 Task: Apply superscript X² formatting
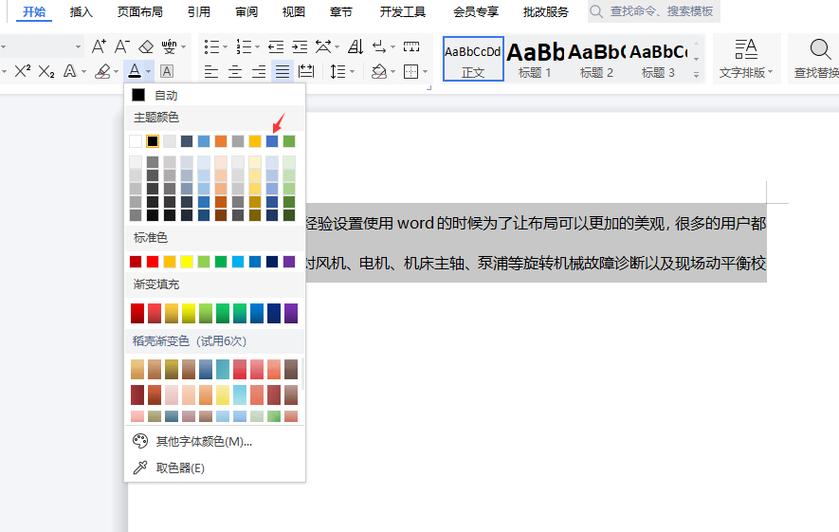pyautogui.click(x=22, y=71)
